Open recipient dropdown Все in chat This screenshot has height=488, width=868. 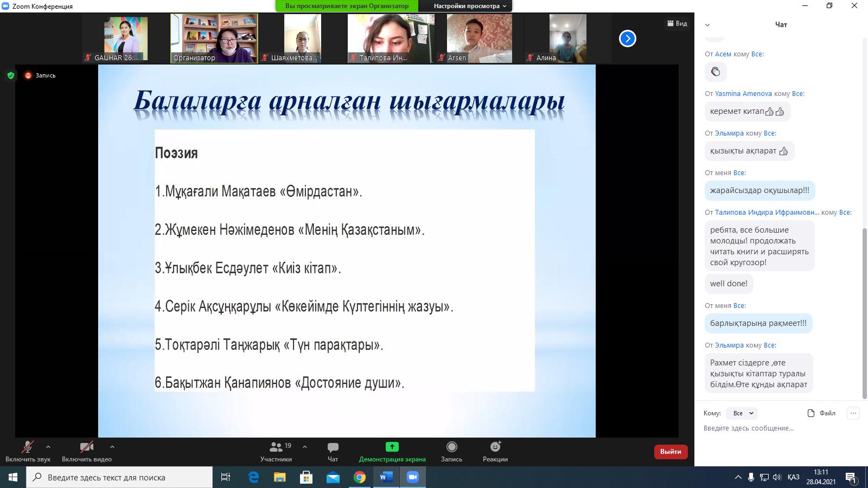[742, 413]
